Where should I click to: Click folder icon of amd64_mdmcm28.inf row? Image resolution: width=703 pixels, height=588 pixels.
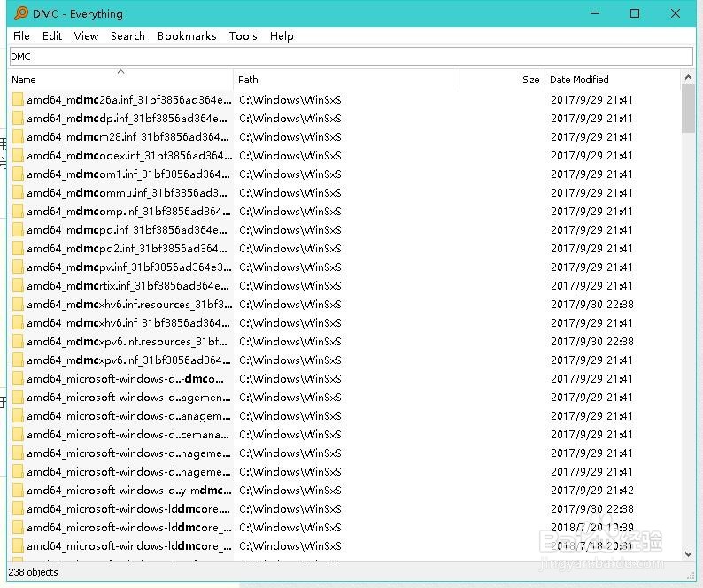pyautogui.click(x=18, y=136)
